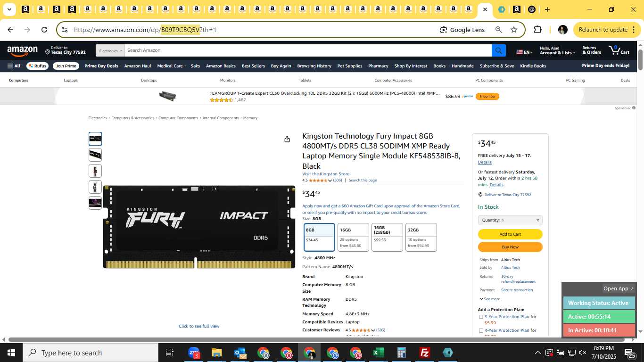Open the shopping Cart
This screenshot has width=644, height=362.
(x=619, y=50)
